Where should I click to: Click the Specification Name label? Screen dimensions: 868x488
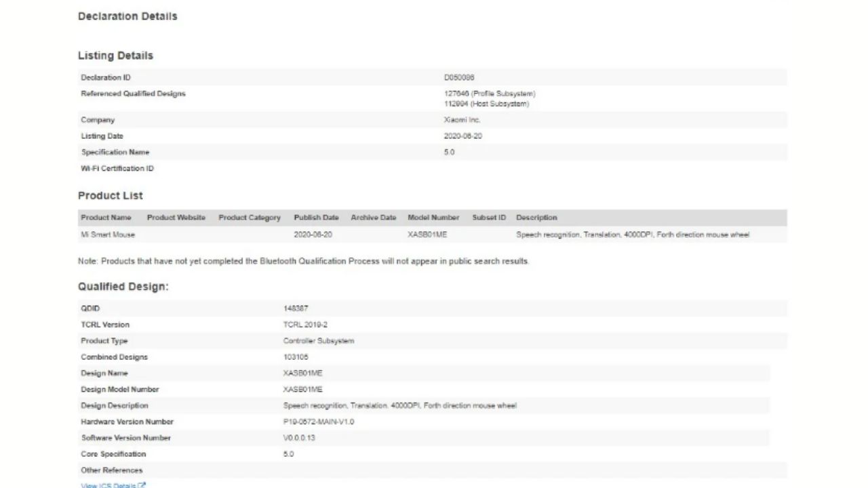115,152
